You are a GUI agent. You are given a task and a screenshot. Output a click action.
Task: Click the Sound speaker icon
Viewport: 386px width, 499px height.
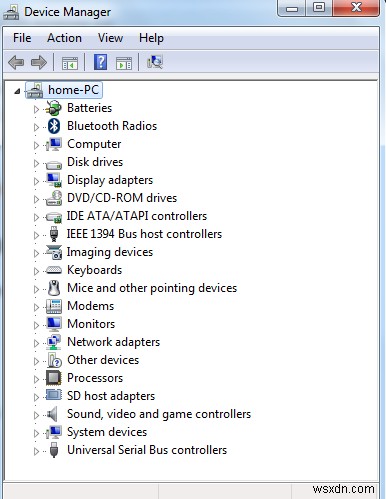pyautogui.click(x=53, y=414)
